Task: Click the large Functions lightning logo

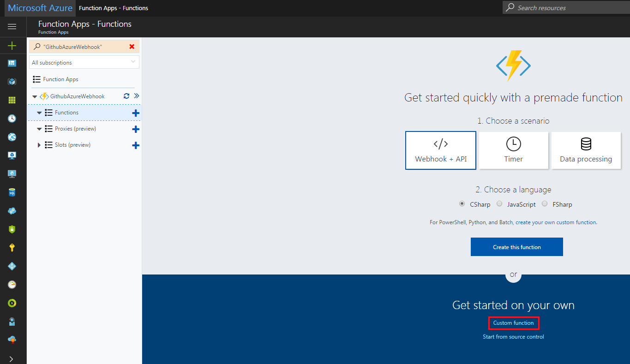Action: [x=513, y=66]
